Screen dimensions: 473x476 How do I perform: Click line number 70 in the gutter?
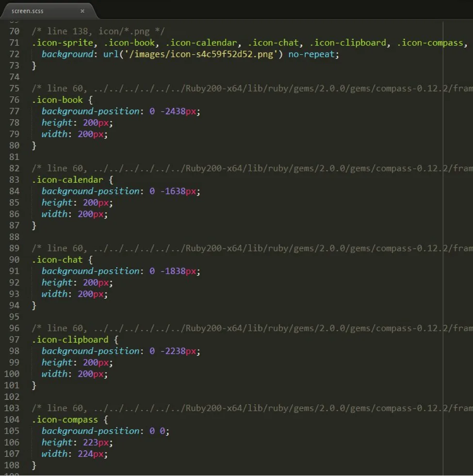[x=14, y=32]
